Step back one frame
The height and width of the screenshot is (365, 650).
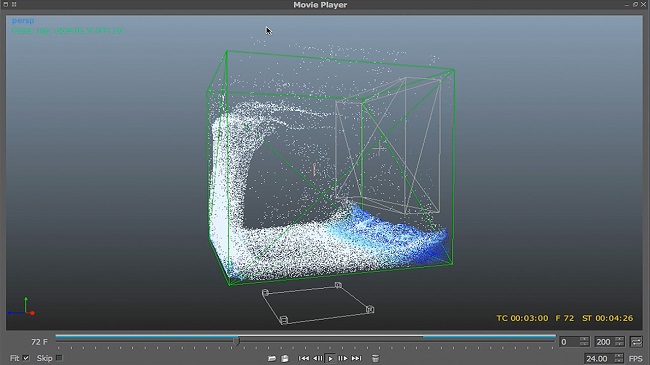[318, 358]
